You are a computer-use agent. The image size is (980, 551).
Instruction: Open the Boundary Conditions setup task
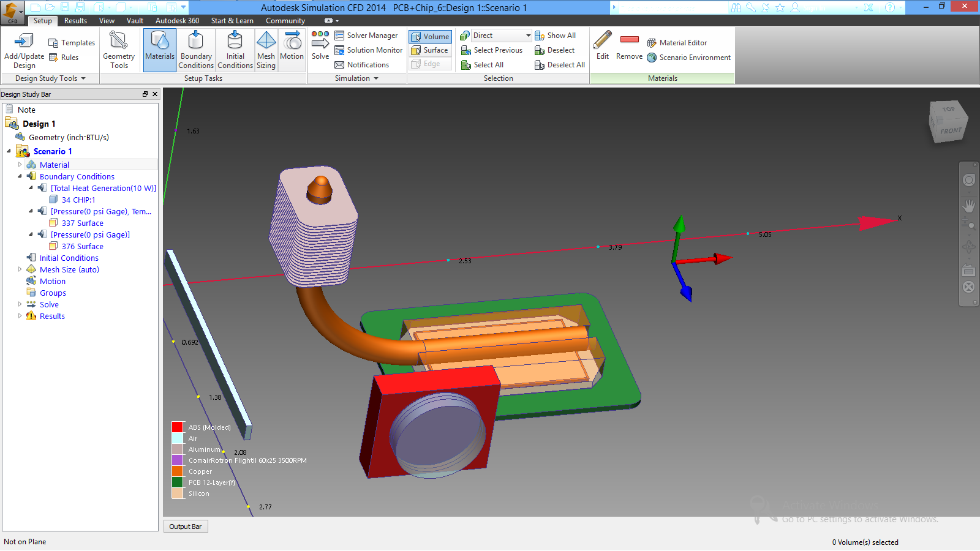click(x=196, y=50)
